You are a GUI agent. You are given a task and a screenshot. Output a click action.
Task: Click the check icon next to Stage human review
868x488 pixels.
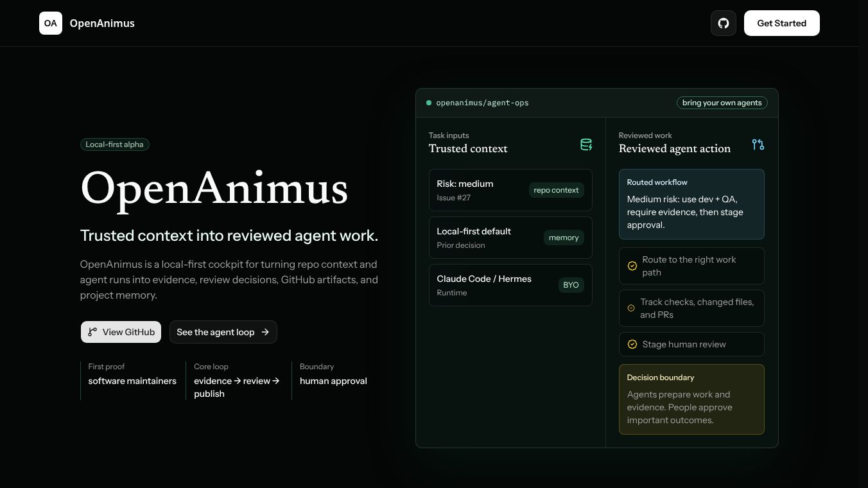coord(632,344)
